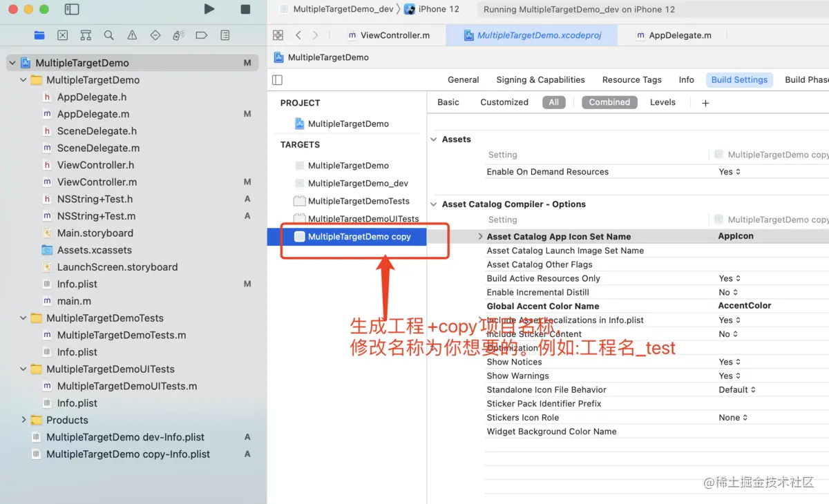The image size is (829, 504).
Task: Open the Test navigator diamond icon
Action: (155, 35)
